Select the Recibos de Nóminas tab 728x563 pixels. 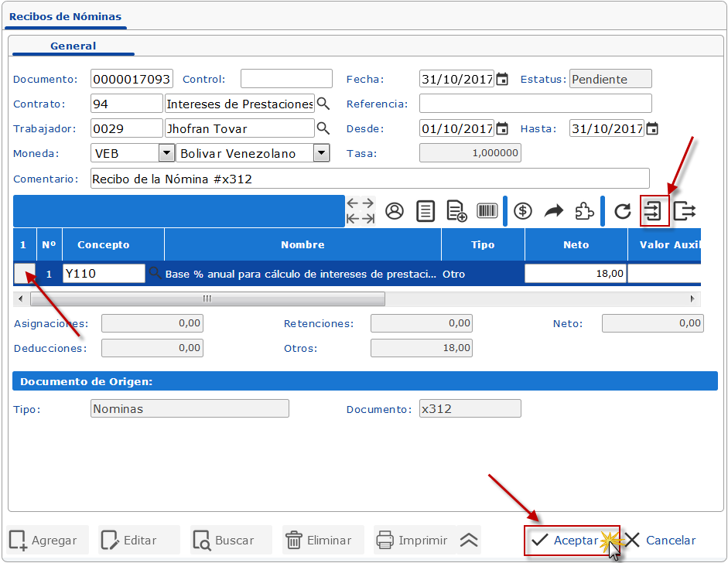point(65,16)
